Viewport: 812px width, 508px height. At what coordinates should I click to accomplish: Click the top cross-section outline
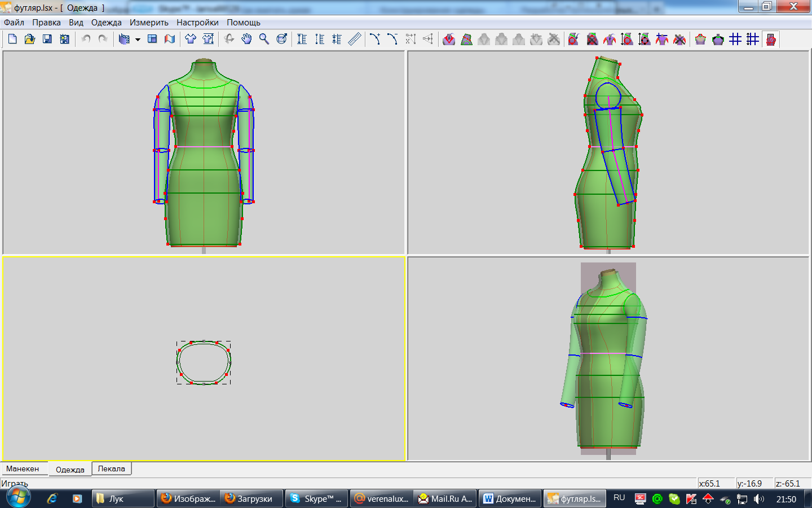pos(204,362)
